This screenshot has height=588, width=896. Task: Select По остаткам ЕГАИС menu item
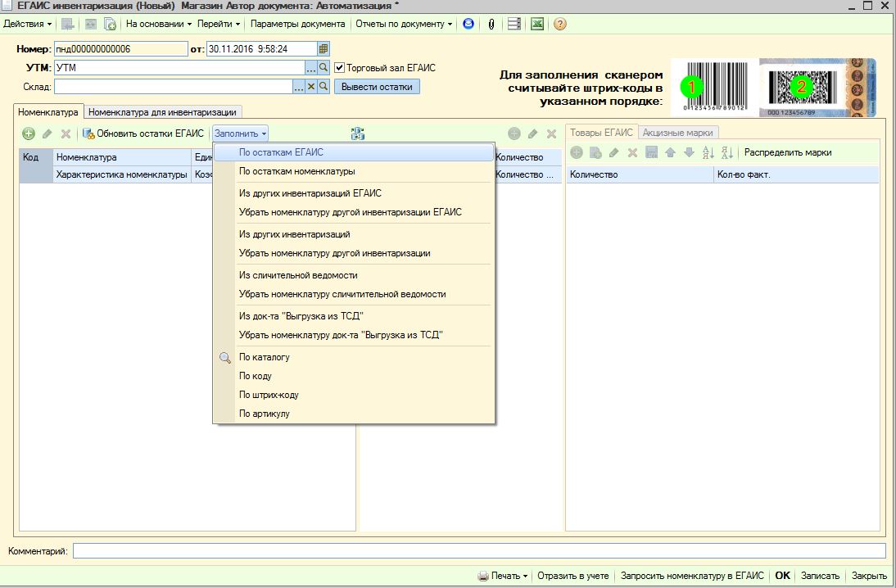pyautogui.click(x=281, y=152)
